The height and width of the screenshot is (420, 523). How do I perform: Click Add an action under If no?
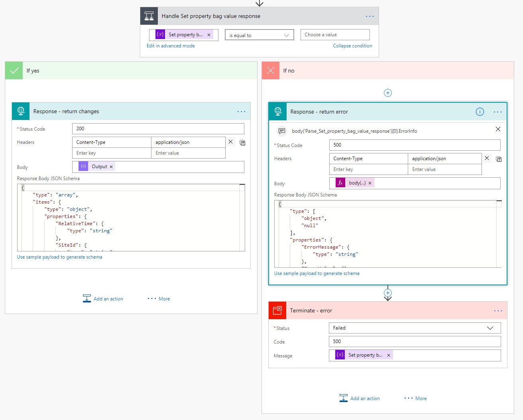[x=360, y=398]
